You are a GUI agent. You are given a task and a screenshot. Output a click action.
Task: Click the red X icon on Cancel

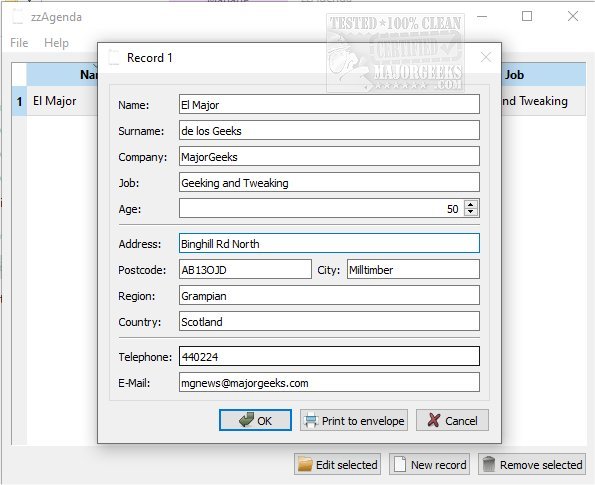point(433,420)
